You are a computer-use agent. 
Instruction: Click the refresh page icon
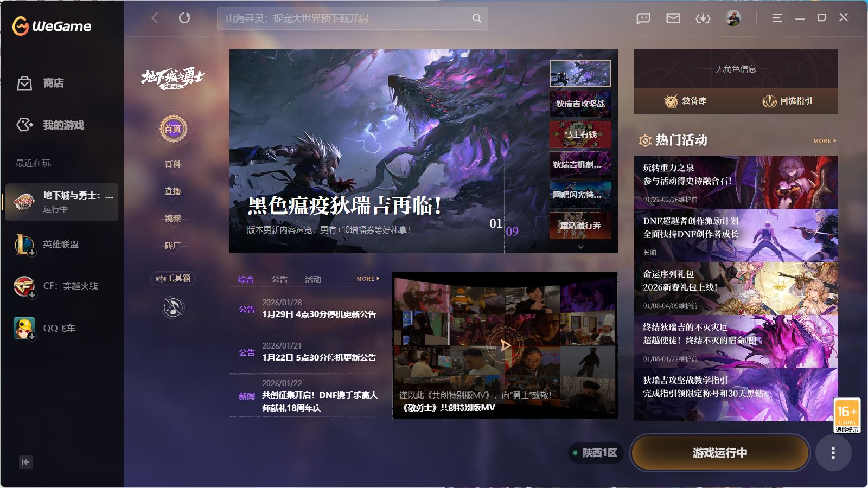pos(184,18)
